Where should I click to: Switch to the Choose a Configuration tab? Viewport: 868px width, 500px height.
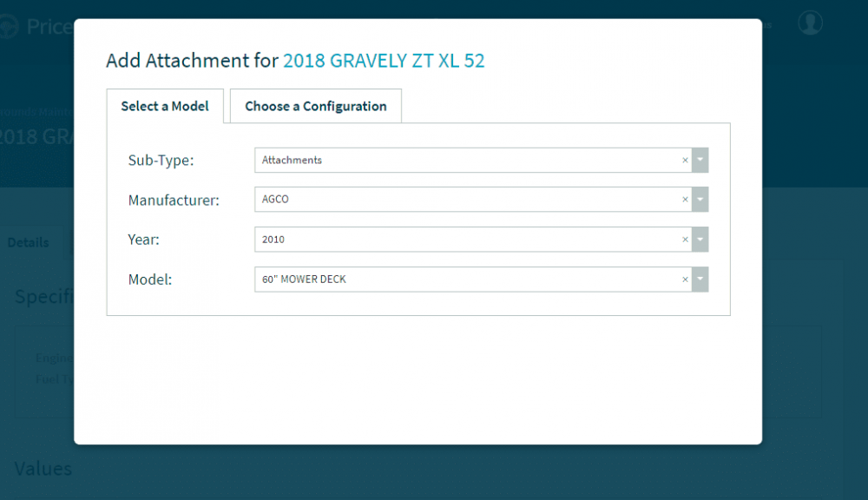pyautogui.click(x=316, y=106)
